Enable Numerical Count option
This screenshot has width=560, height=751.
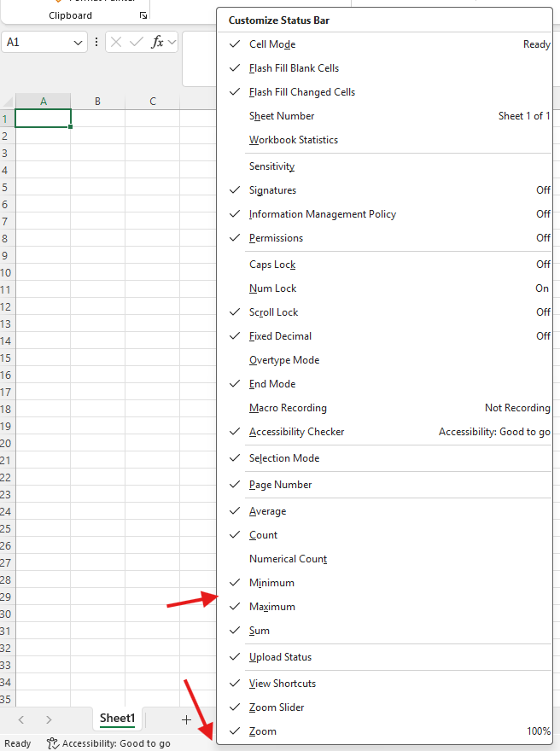point(384,559)
